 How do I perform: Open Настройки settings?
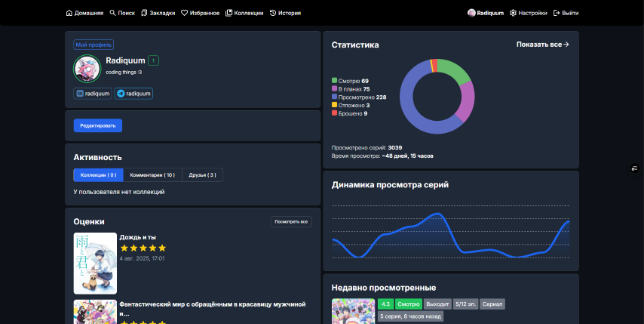pos(528,13)
